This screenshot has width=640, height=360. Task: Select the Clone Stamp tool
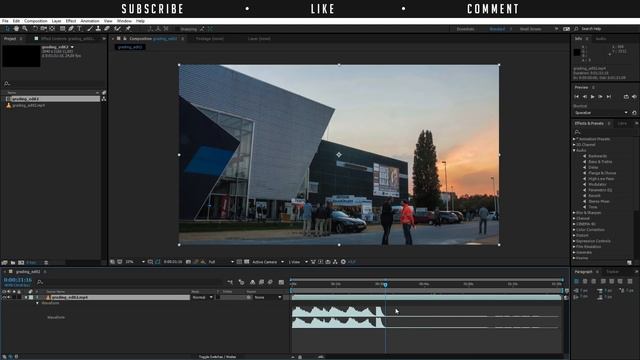pos(98,29)
